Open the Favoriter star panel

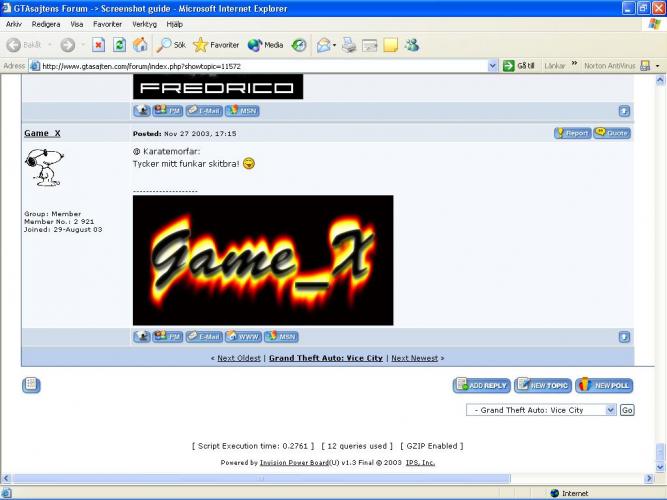pyautogui.click(x=216, y=45)
